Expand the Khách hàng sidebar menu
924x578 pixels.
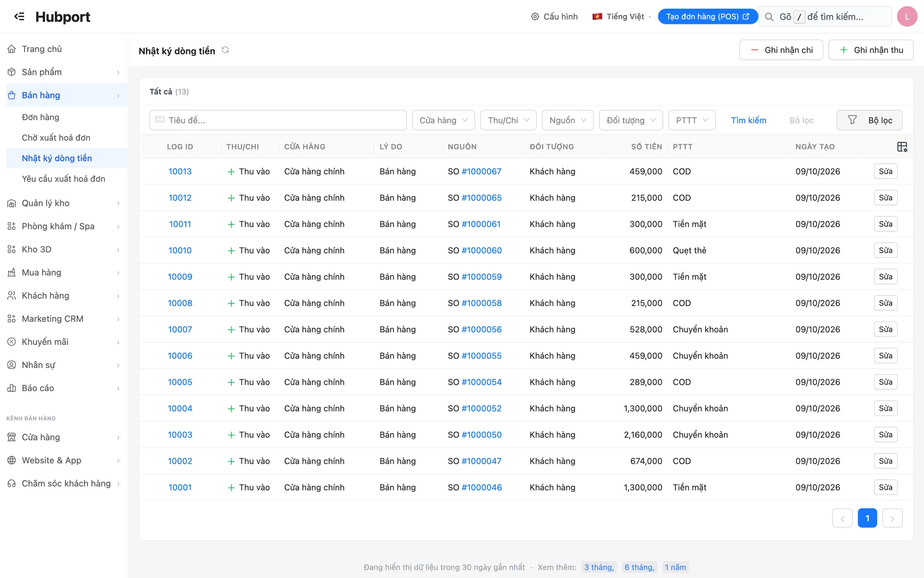tap(64, 296)
